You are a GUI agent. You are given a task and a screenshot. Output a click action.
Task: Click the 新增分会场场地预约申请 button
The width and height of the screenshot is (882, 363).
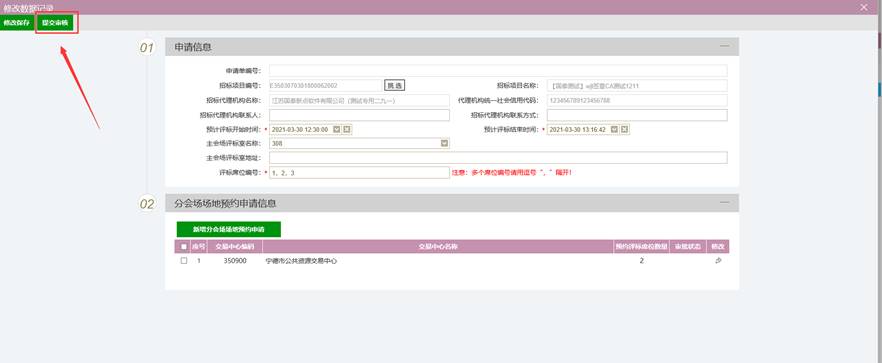click(x=228, y=229)
